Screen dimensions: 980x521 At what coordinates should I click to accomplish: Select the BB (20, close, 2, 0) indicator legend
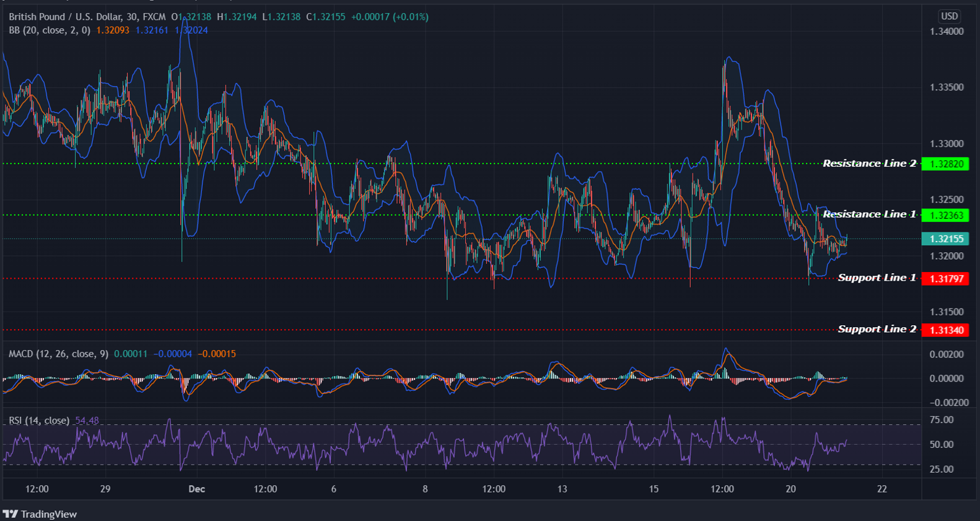click(50, 30)
